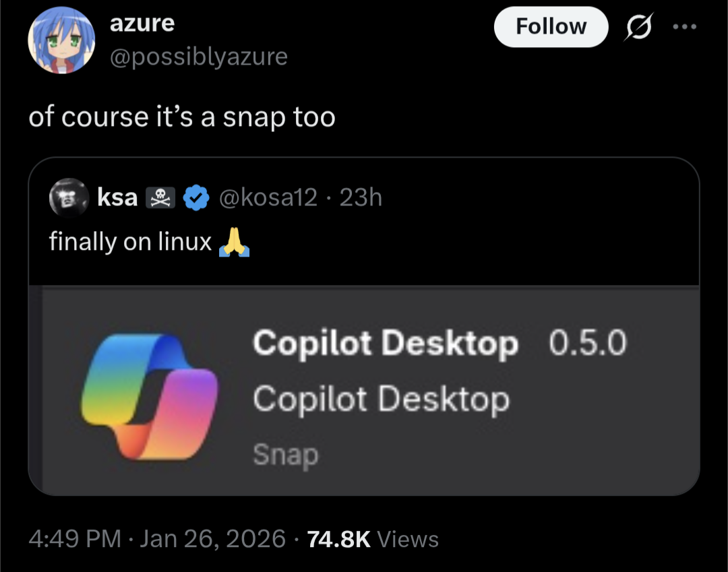
Task: Click the 74.8K Views count
Action: click(372, 539)
